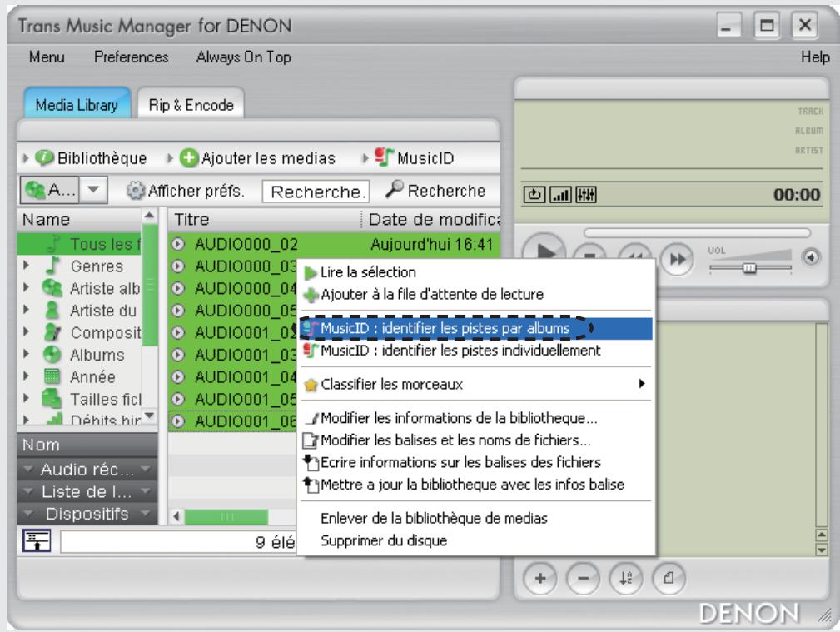840x632 pixels.
Task: Choose Ajouter à la file d'attente de lecture
Action: pyautogui.click(x=477, y=294)
